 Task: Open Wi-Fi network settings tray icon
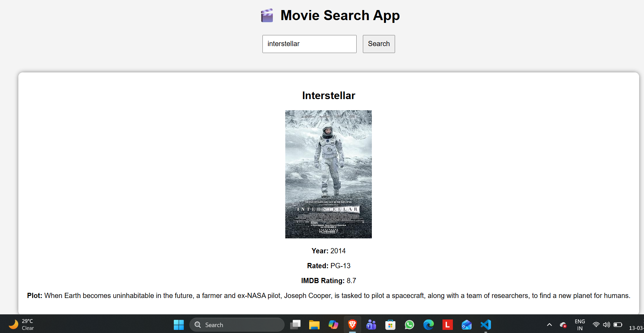[596, 325]
